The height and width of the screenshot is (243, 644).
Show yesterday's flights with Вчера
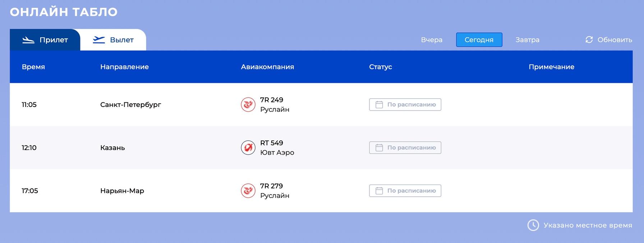click(x=432, y=40)
